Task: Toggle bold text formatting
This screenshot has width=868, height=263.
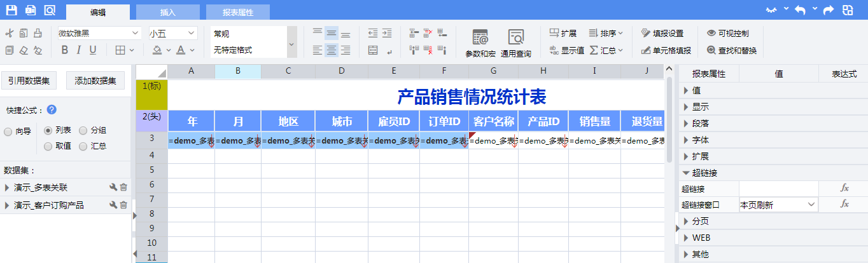Action: [x=64, y=50]
